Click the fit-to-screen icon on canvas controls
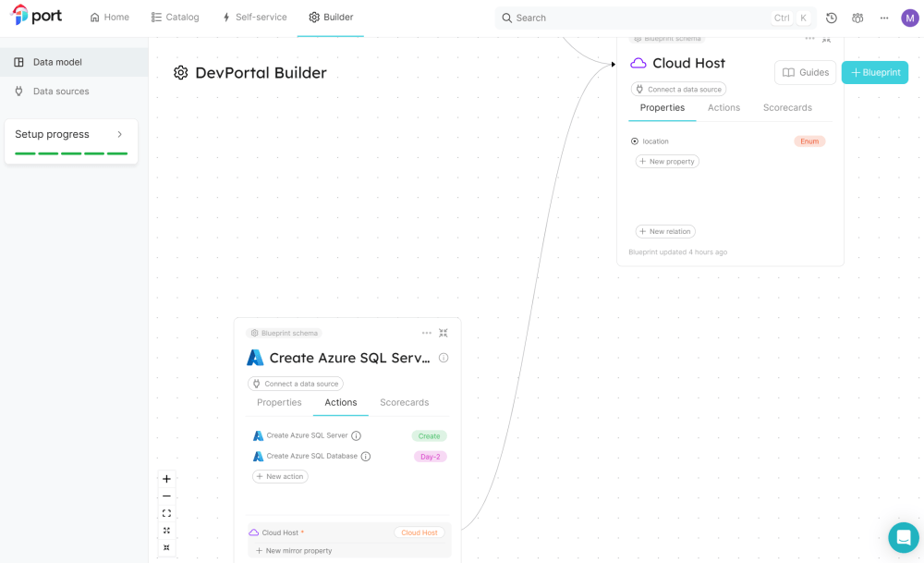Image resolution: width=924 pixels, height=563 pixels. pos(166,513)
